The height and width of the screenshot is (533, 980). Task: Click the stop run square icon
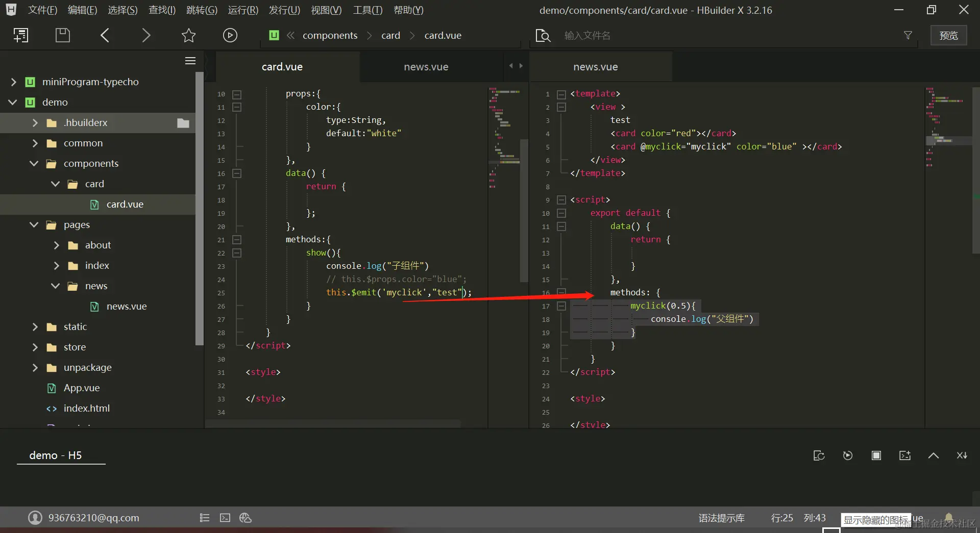[x=876, y=455]
